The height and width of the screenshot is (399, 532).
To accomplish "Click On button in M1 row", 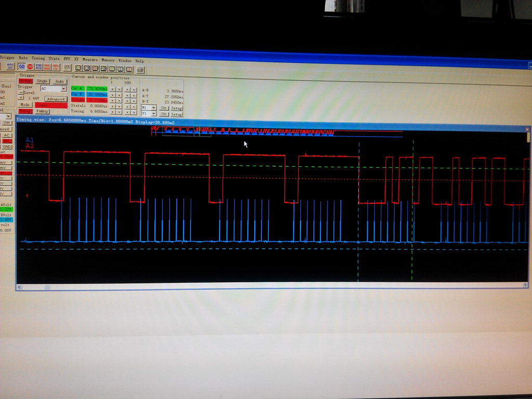I will (x=164, y=108).
